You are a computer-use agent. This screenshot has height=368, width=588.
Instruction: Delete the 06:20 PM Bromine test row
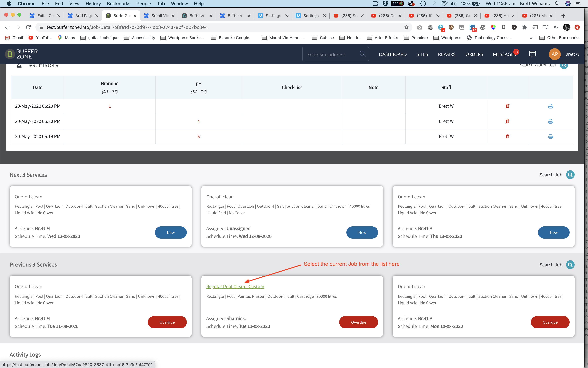pos(508,106)
